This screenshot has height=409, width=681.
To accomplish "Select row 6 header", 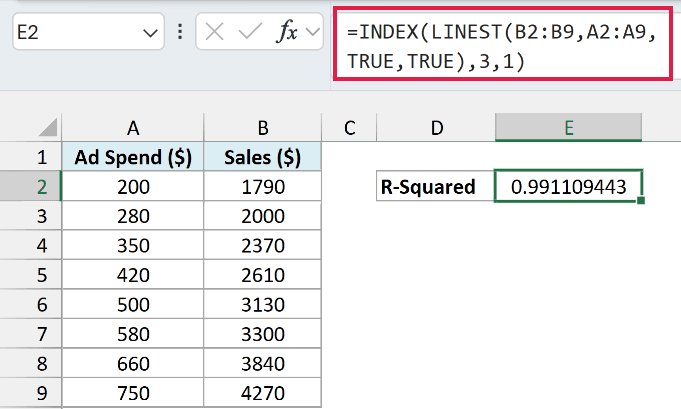I will (x=31, y=304).
